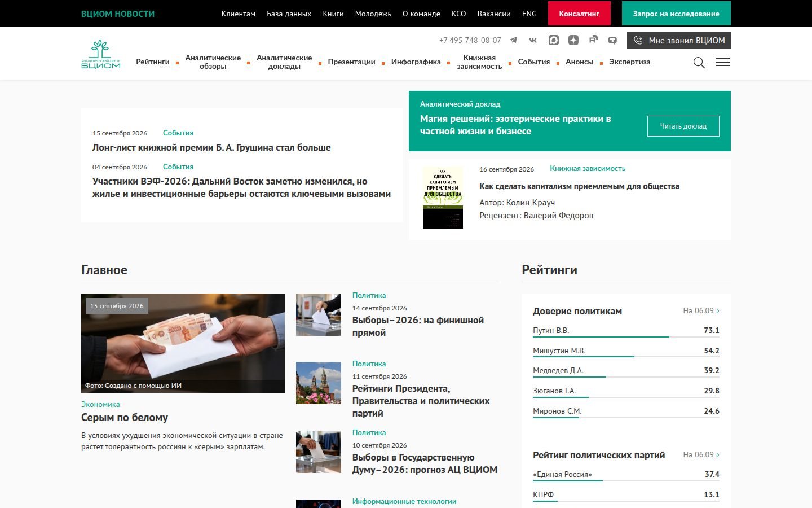Open the VCIOM Telegram channel icon

coord(513,40)
